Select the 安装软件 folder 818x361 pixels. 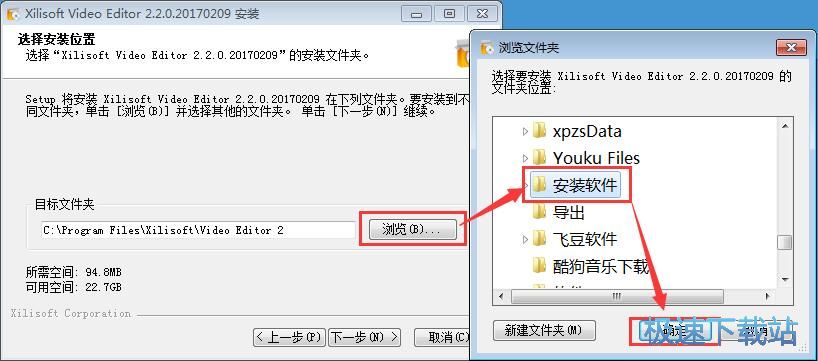[585, 185]
